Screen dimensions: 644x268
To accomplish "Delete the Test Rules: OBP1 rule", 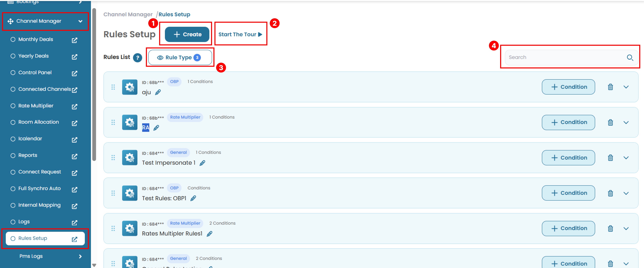I will point(610,193).
